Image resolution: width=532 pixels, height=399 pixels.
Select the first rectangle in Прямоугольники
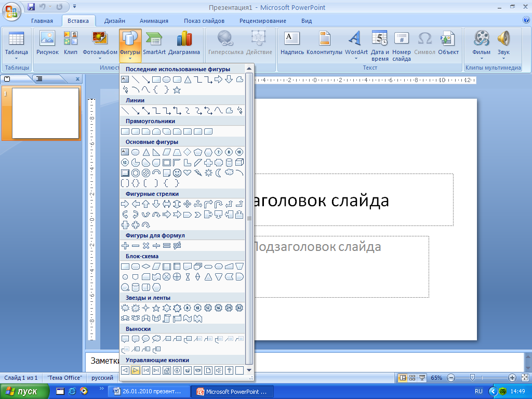coord(125,131)
